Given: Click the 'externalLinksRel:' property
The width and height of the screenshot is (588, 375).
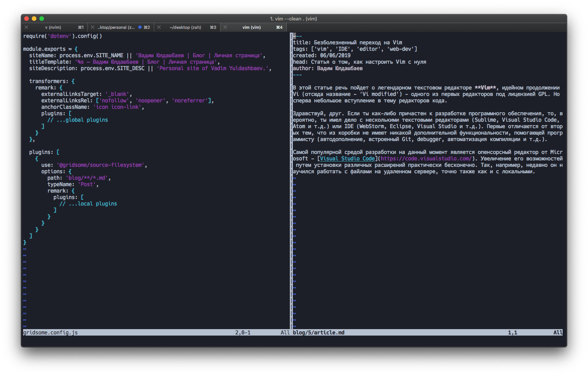Looking at the screenshot, I should coord(67,100).
